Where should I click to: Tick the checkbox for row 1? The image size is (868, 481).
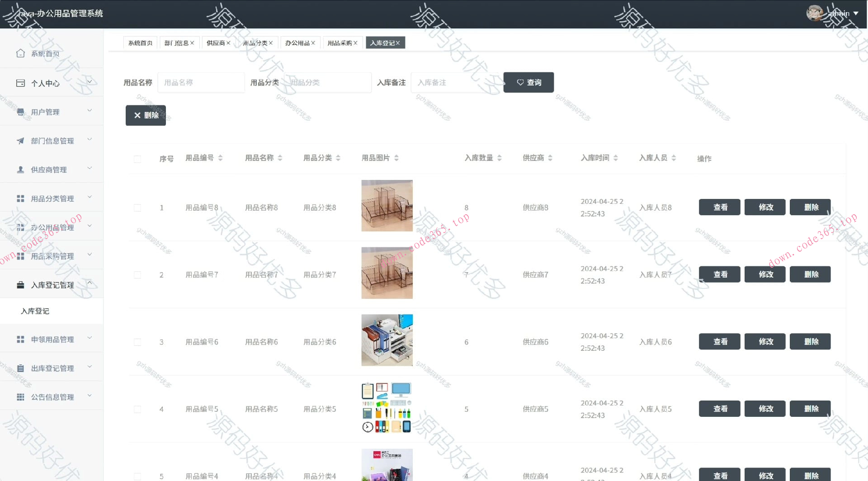pyautogui.click(x=137, y=207)
